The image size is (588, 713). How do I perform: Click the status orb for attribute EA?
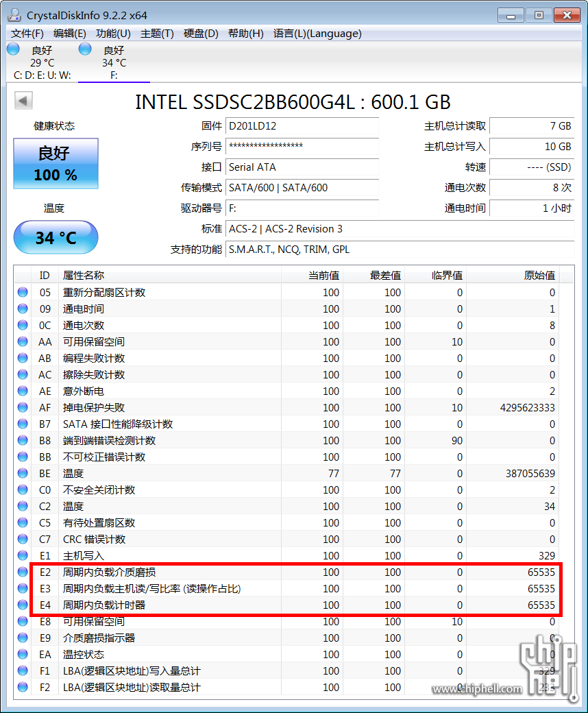(23, 654)
